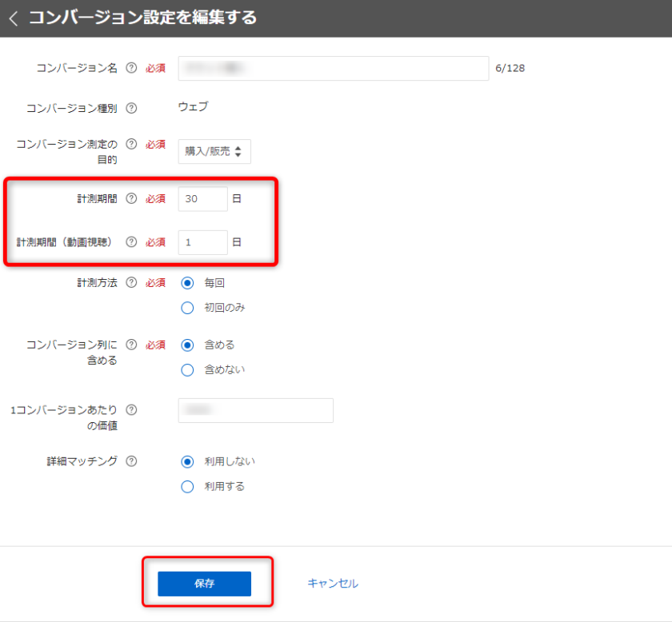Click the コンバージョン名 text field

pos(333,69)
